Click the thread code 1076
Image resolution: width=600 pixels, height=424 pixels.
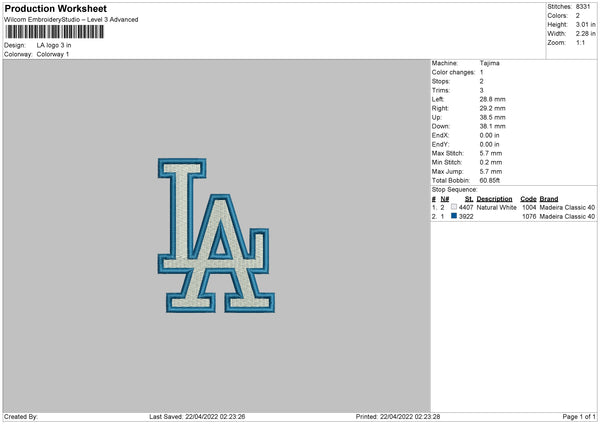pos(529,217)
